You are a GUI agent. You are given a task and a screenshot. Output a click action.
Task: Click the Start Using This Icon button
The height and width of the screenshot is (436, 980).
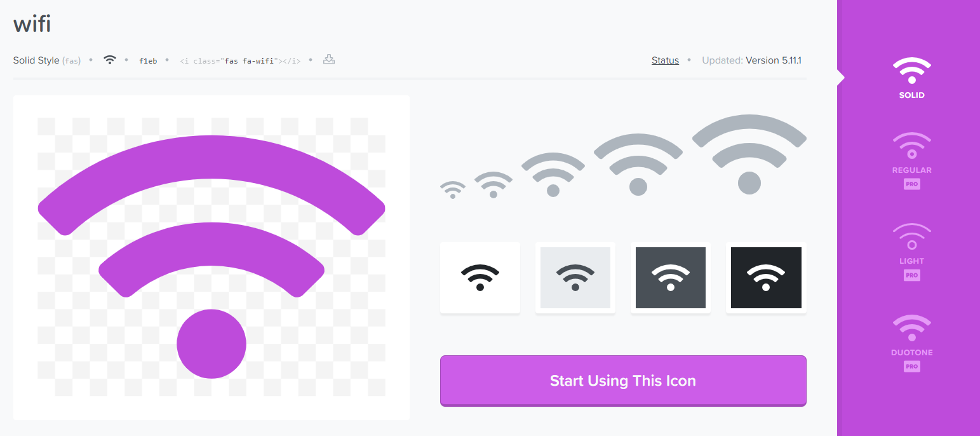point(623,381)
